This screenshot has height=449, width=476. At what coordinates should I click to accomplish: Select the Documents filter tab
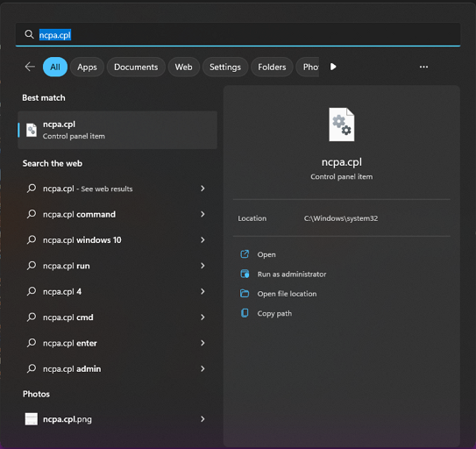point(136,67)
